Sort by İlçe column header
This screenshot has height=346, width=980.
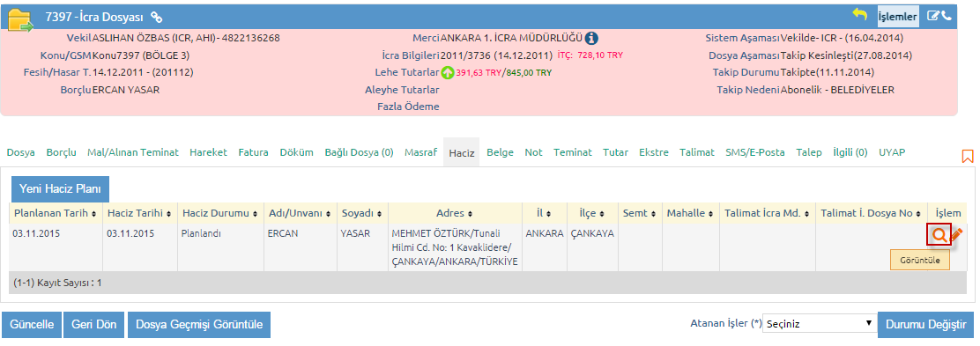click(x=592, y=214)
